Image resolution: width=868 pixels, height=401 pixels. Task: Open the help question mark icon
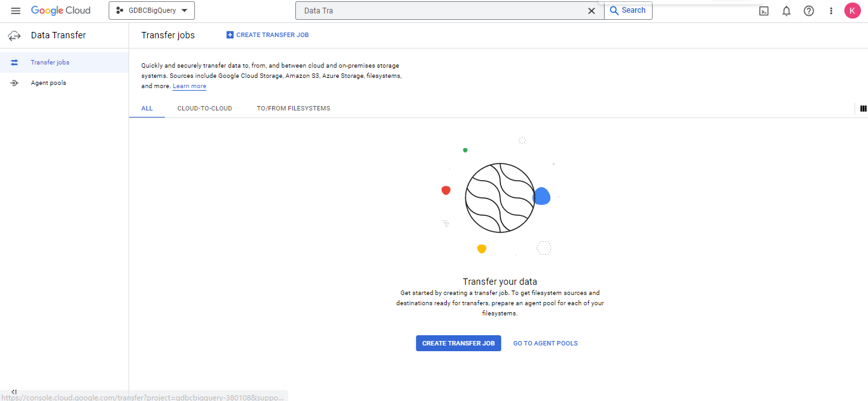point(809,11)
